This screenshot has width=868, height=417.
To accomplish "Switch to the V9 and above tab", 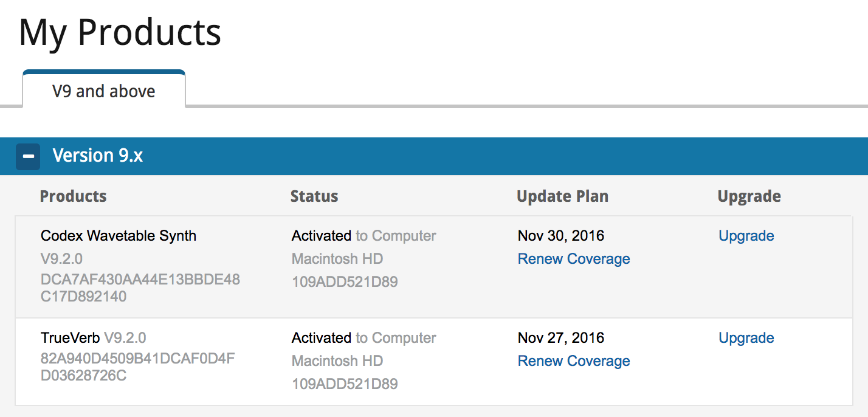I will tap(103, 91).
